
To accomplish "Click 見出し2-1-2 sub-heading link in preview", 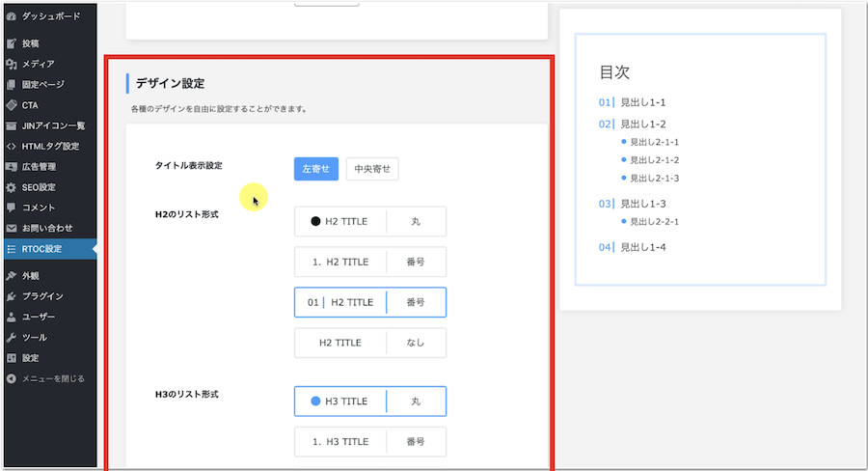I will [x=654, y=159].
